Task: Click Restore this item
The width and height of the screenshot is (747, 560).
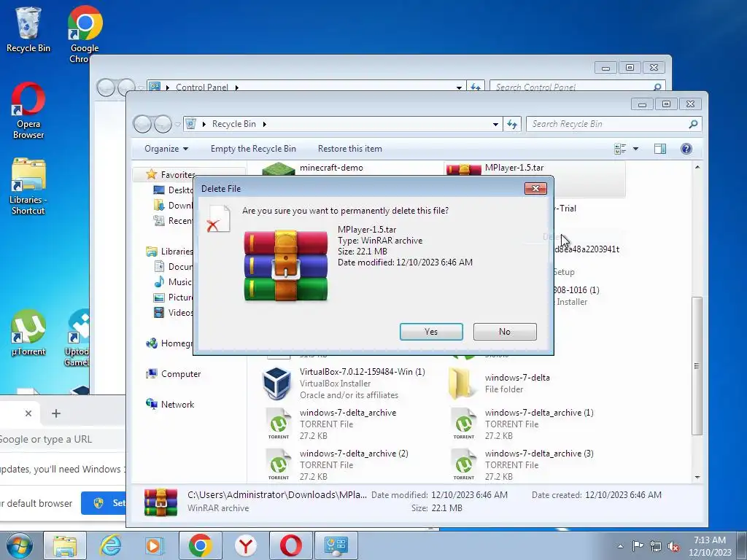Action: [x=349, y=149]
